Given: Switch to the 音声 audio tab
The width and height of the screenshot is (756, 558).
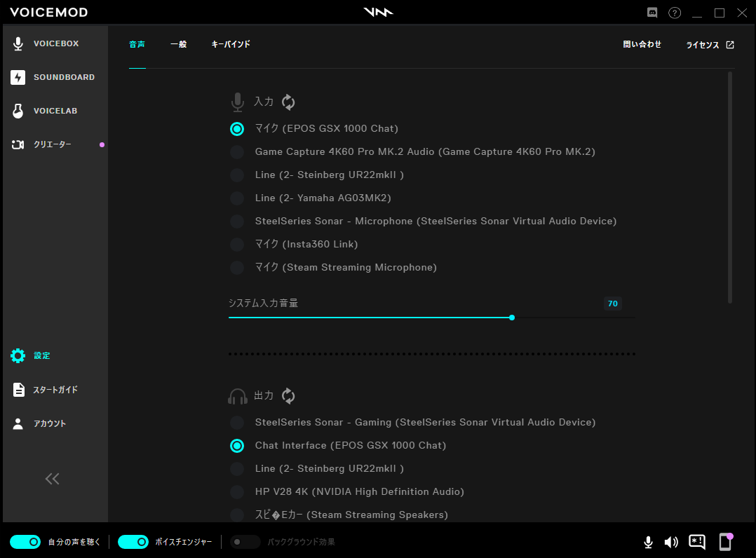Looking at the screenshot, I should point(137,44).
